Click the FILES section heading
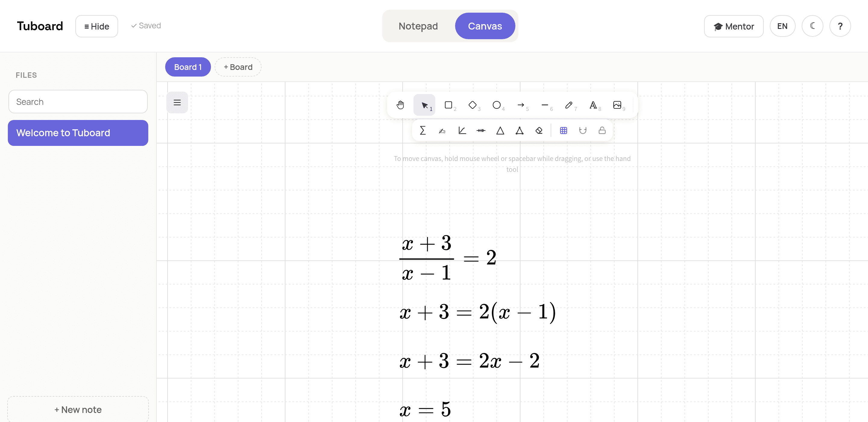 [x=26, y=75]
